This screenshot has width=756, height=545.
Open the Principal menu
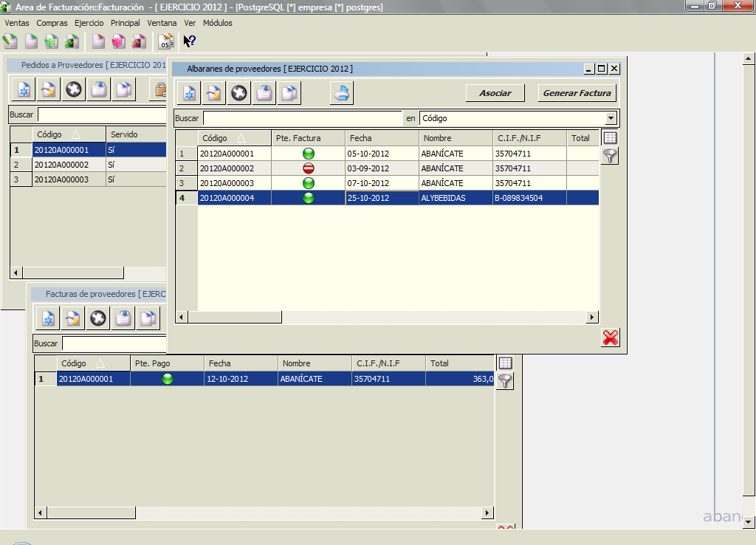[x=126, y=23]
